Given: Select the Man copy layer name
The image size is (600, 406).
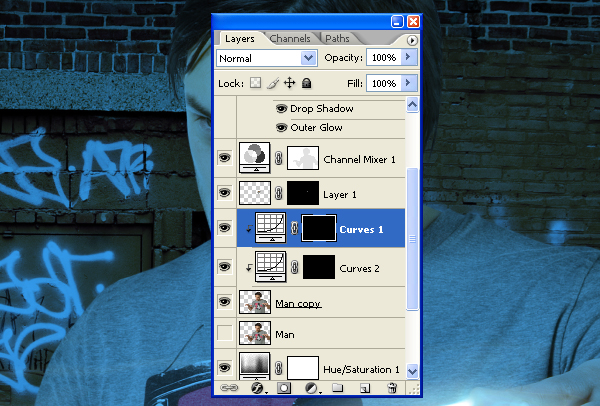Looking at the screenshot, I should coord(298,304).
